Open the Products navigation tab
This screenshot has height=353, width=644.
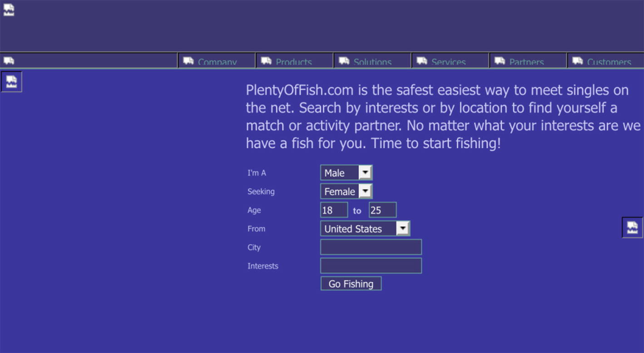click(x=294, y=61)
